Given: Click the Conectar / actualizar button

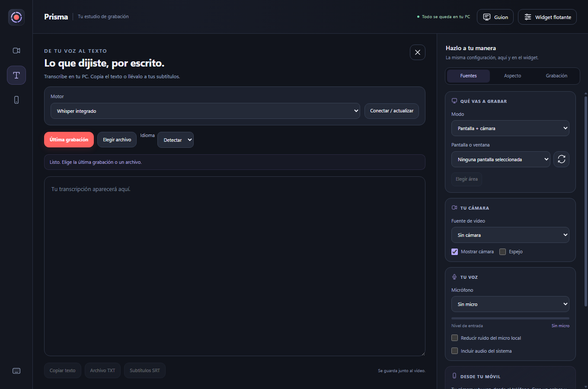Looking at the screenshot, I should [x=392, y=111].
